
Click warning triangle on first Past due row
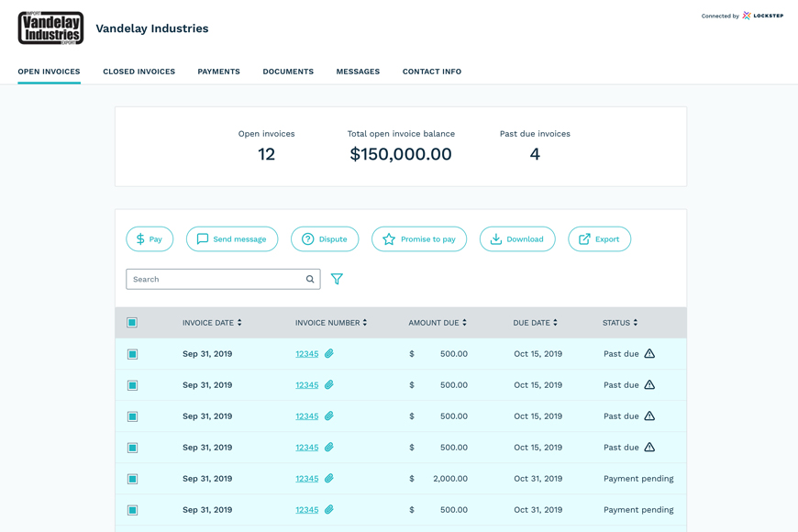coord(649,353)
